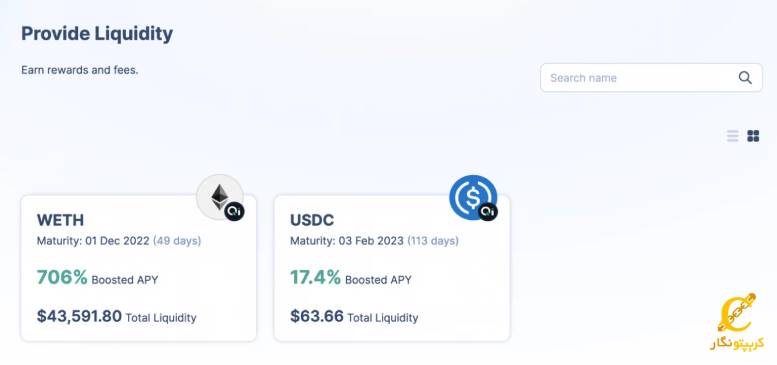Click the 706% Boosted APY value
This screenshot has width=777, height=365.
62,277
